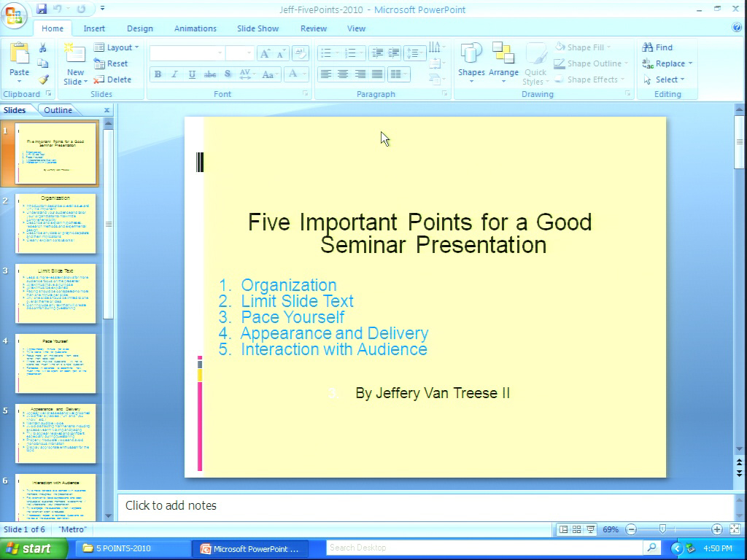Open the Layout dropdown
The image size is (747, 560).
point(116,47)
